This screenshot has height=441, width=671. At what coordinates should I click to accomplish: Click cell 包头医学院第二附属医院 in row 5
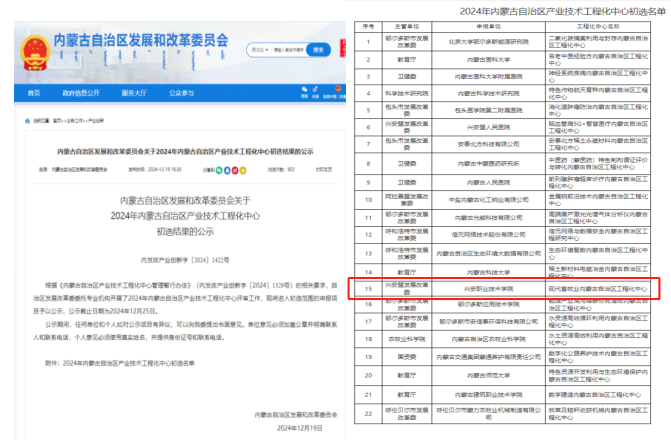489,110
